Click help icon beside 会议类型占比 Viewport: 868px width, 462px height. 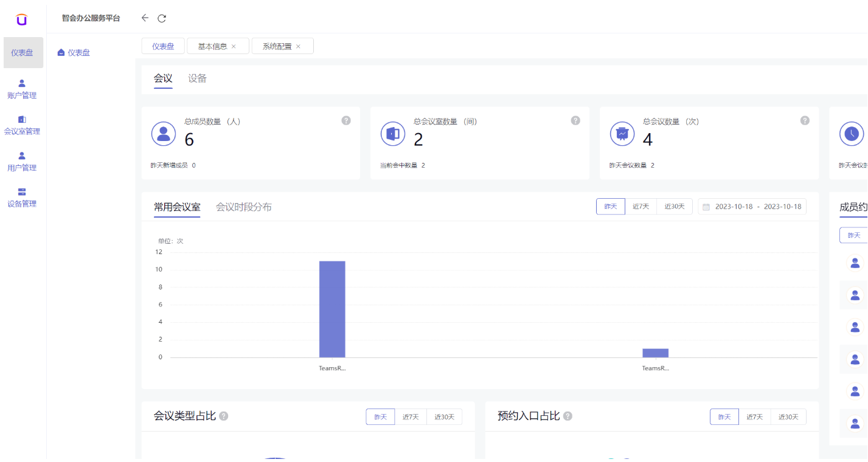224,416
